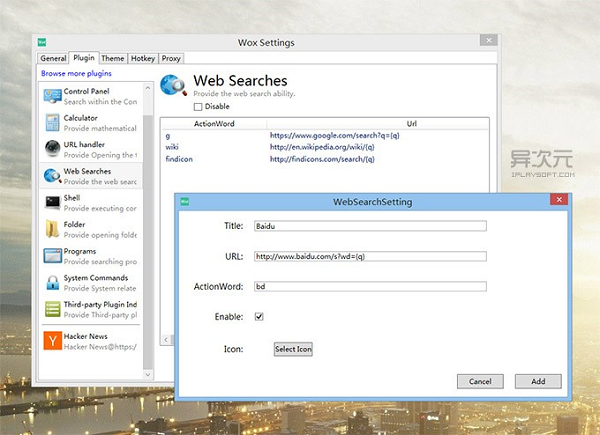Screen dimensions: 600x435
Task: Click the Programs plugin window icon
Action: (x=52, y=256)
